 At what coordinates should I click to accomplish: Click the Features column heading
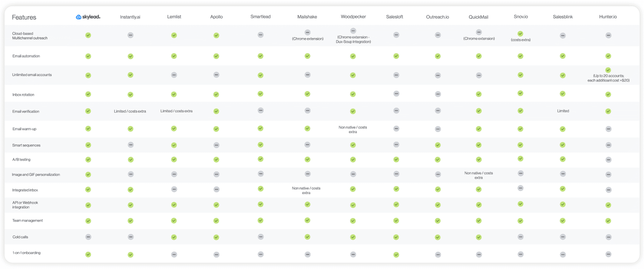click(24, 17)
